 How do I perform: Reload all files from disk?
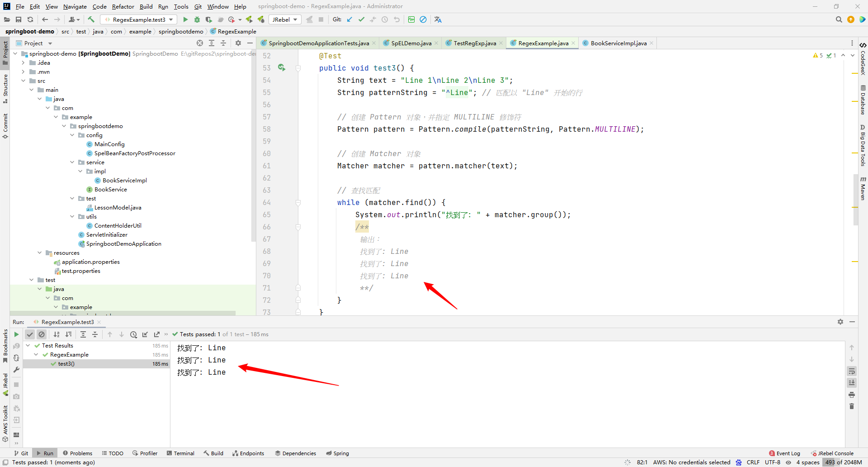(30, 19)
